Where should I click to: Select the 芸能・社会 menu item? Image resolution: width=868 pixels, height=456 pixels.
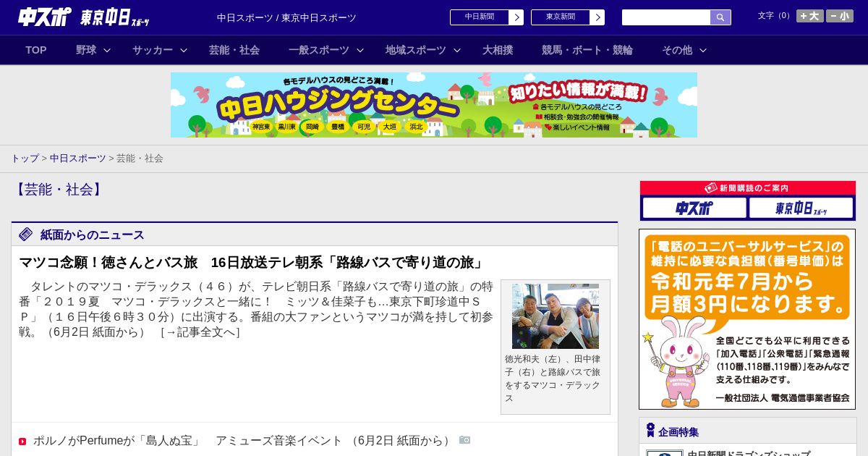tap(234, 50)
